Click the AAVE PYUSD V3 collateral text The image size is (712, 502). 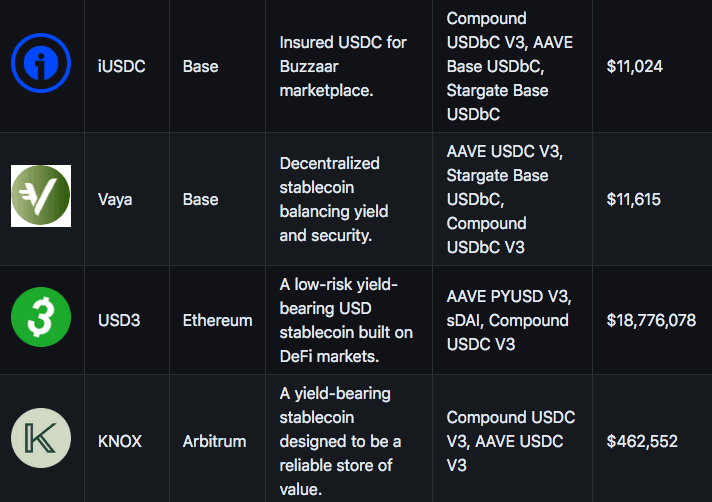coord(508,296)
